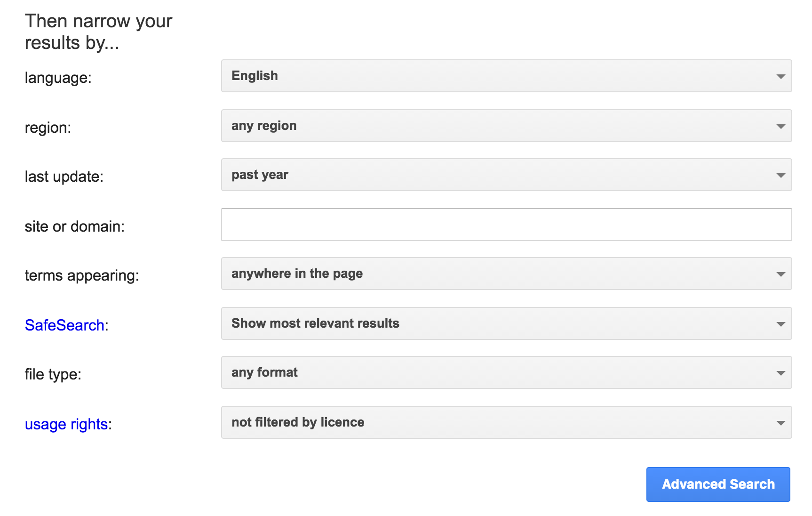Click the file type dropdown arrow icon

780,373
